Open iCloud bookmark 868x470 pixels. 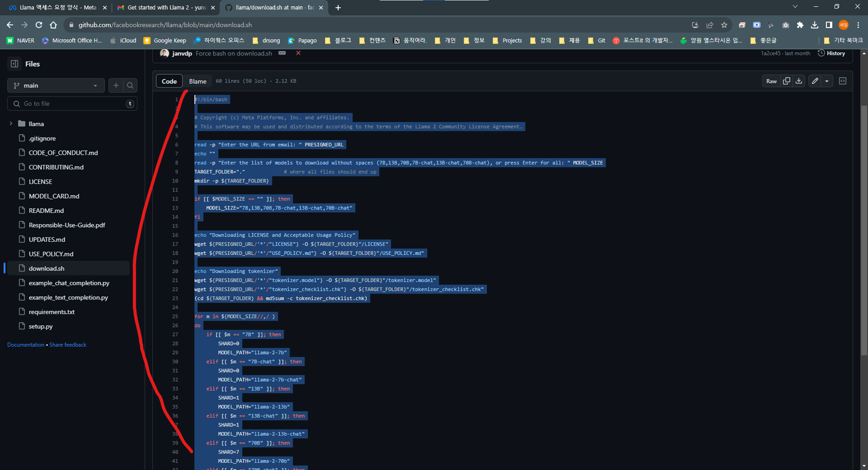[123, 41]
